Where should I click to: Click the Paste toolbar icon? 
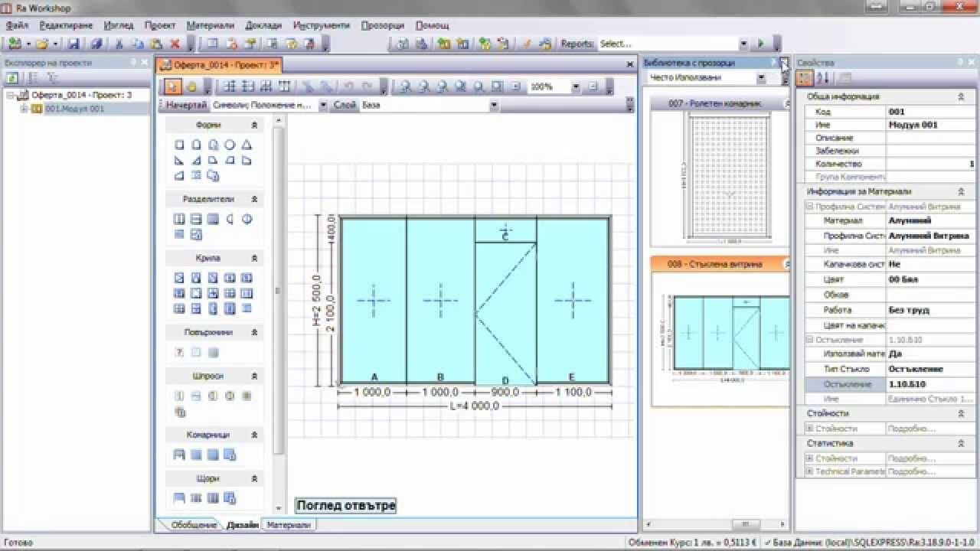[156, 44]
